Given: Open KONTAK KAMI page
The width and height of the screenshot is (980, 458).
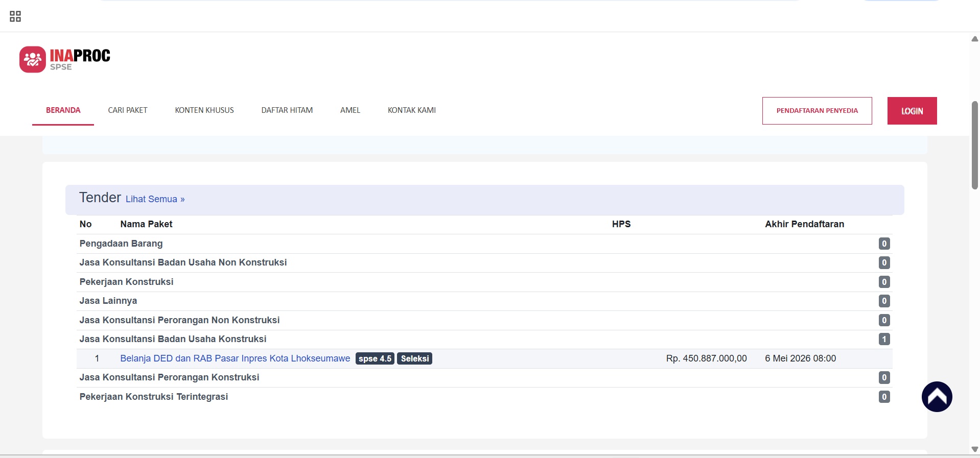Looking at the screenshot, I should pyautogui.click(x=411, y=110).
